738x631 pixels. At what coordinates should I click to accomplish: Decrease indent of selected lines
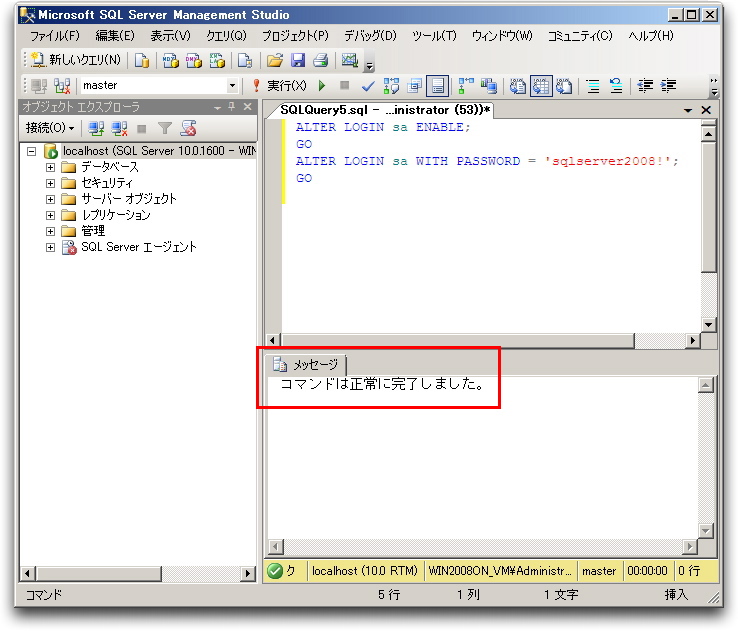[x=645, y=86]
